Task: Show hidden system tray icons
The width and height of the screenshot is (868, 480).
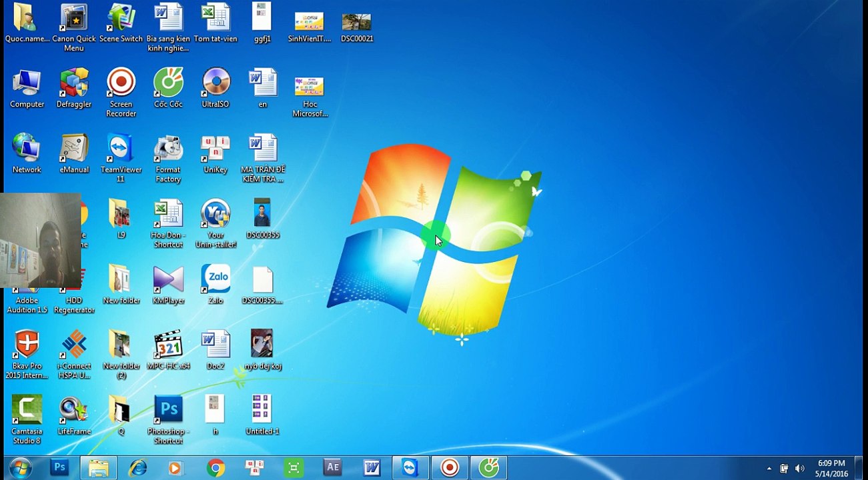Action: point(769,469)
